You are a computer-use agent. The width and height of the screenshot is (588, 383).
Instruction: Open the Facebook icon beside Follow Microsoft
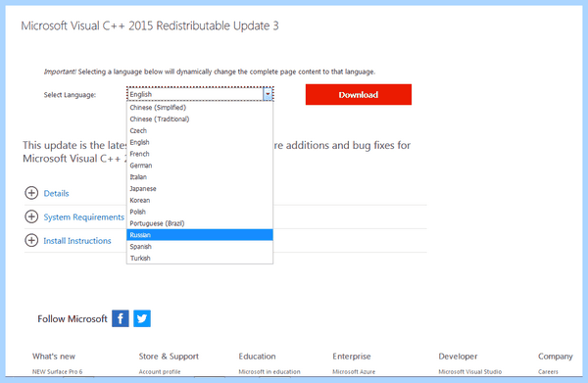(x=121, y=318)
